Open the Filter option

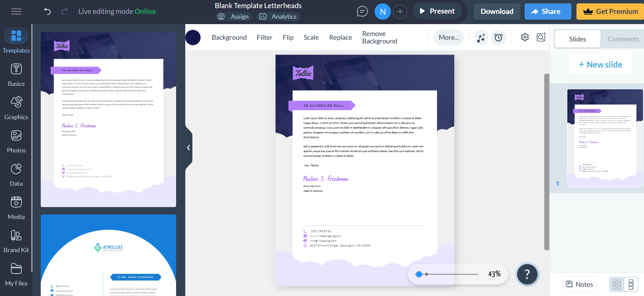click(x=265, y=37)
